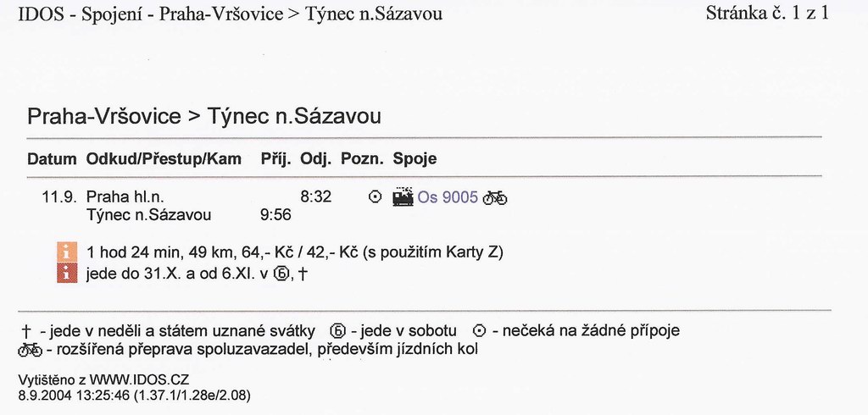The height and width of the screenshot is (415, 868).
Task: Click the bicycle icon after Os 9005
Action: click(495, 197)
